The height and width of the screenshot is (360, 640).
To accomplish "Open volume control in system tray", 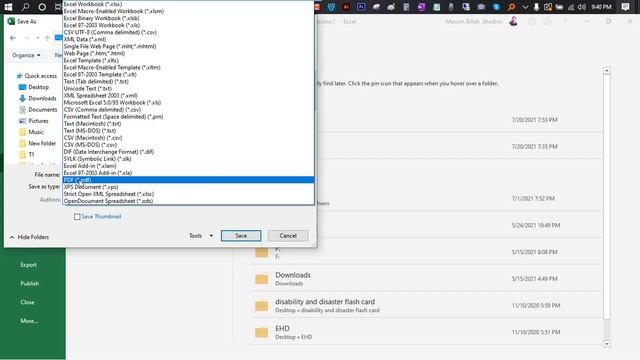I will coord(582,7).
